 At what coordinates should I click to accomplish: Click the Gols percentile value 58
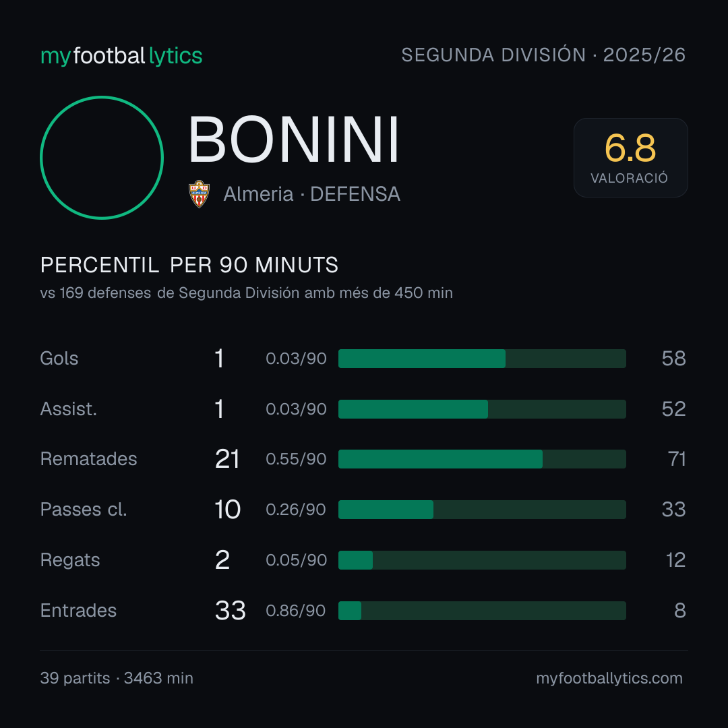673,359
